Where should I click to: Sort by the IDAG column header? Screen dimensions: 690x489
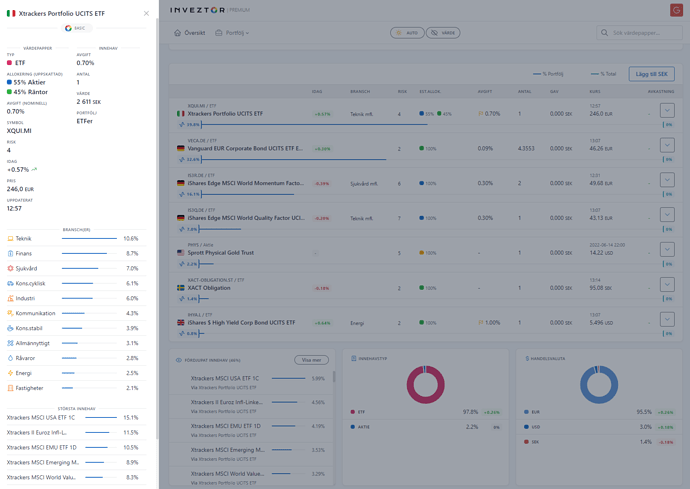317,92
